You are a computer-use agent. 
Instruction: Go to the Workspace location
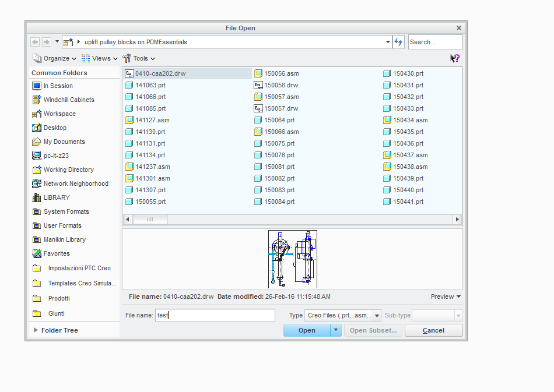(x=54, y=114)
